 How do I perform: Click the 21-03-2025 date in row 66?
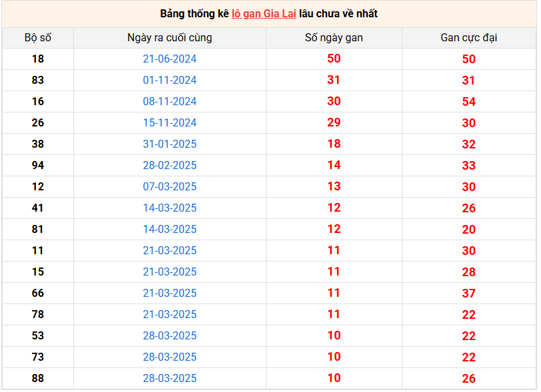point(170,294)
